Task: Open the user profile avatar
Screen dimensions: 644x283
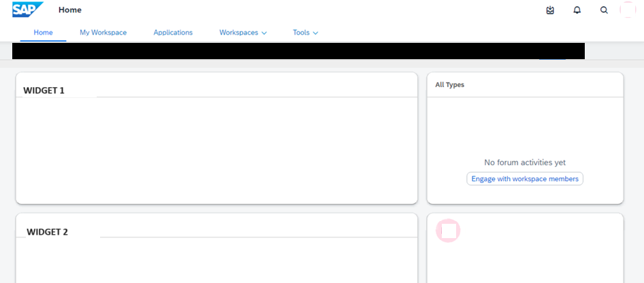Action: click(628, 10)
